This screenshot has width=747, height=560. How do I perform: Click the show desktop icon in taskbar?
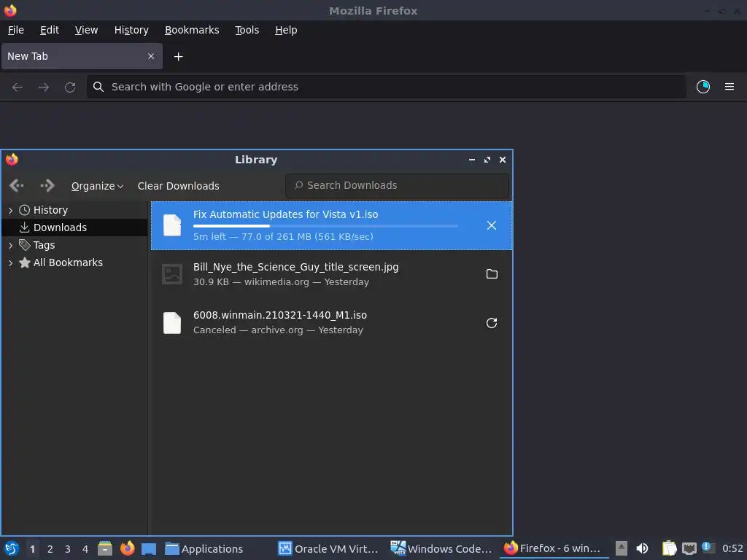[149, 549]
